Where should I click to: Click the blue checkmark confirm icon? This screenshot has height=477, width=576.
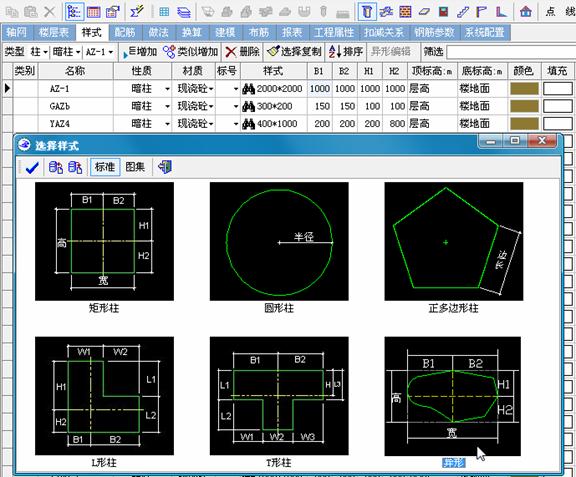[32, 168]
